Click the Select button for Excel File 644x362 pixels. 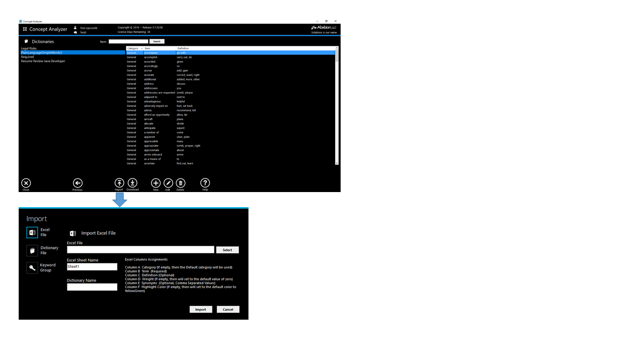pyautogui.click(x=227, y=250)
